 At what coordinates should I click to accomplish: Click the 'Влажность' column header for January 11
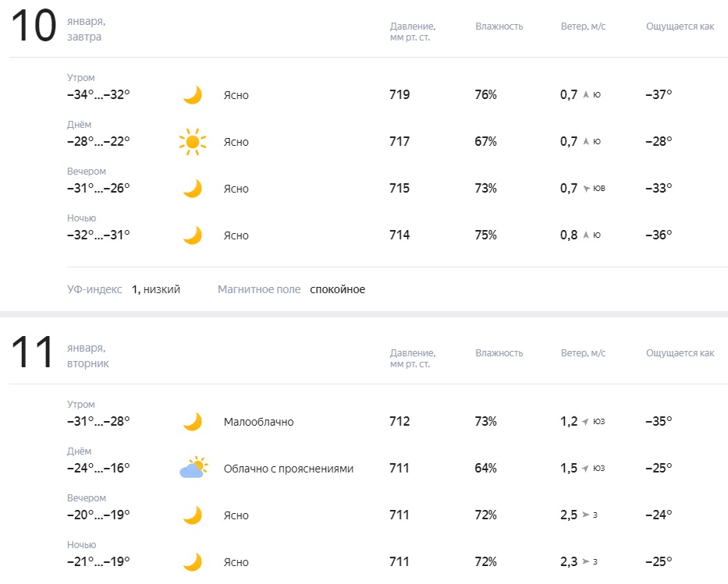pos(499,353)
